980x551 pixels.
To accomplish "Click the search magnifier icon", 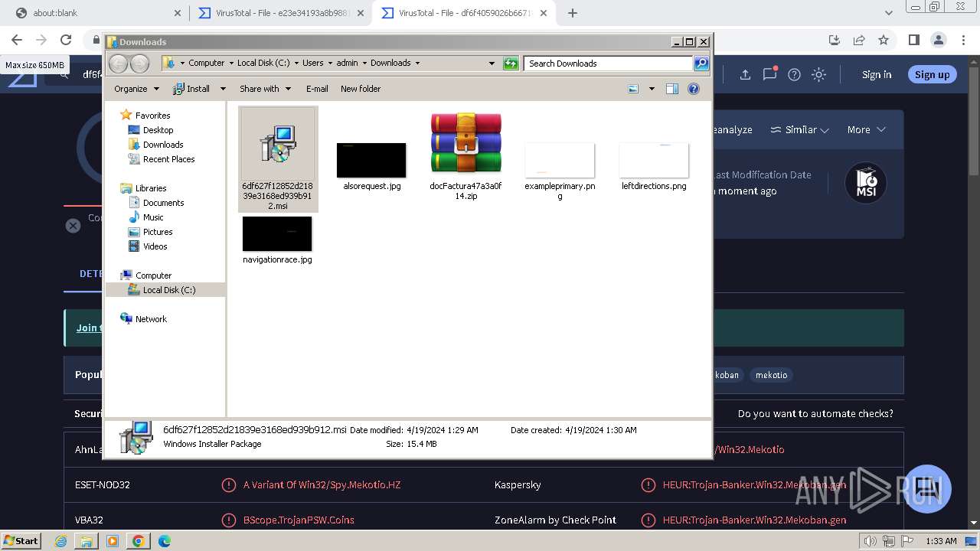I will pyautogui.click(x=701, y=64).
